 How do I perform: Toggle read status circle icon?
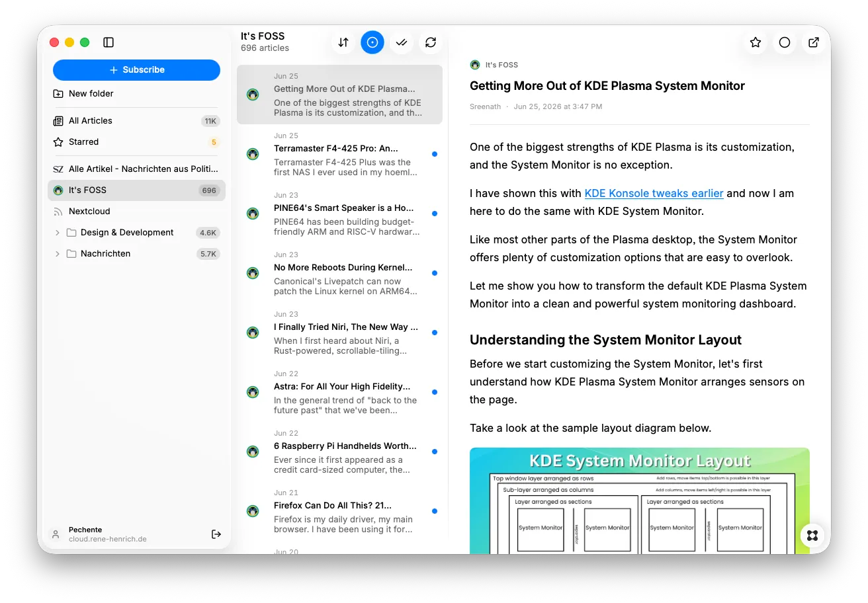coord(784,42)
